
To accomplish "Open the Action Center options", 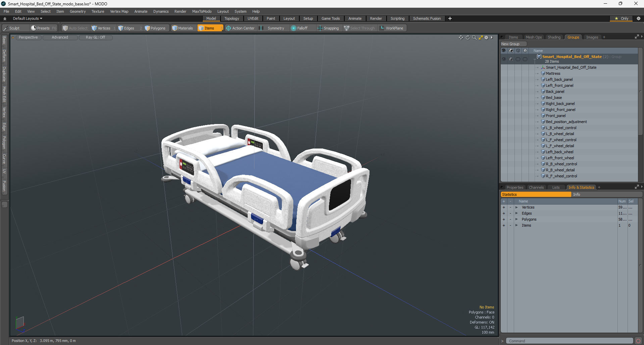I will (x=240, y=28).
